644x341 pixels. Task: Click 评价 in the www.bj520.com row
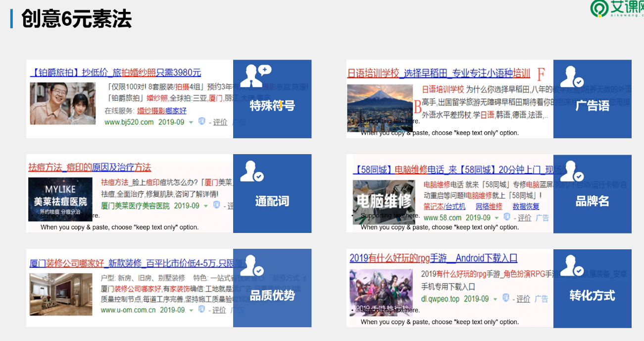(220, 122)
